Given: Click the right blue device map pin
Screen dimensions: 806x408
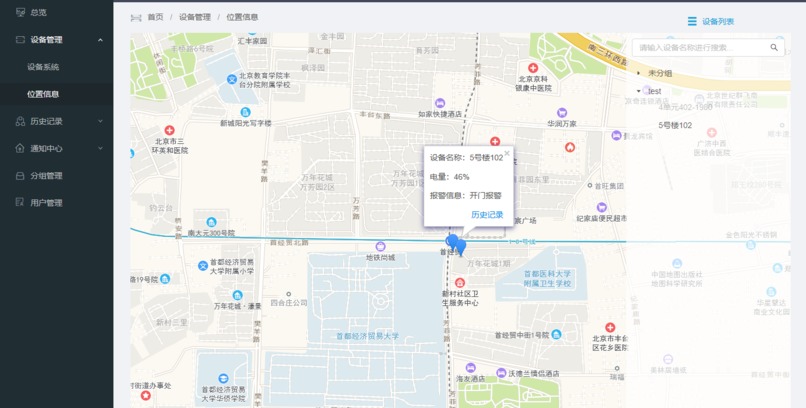Looking at the screenshot, I should coord(461,247).
